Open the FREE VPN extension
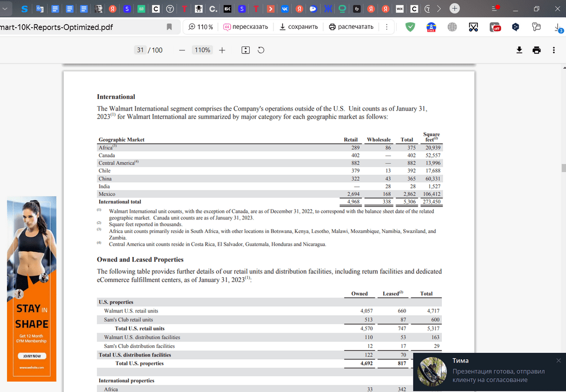 click(x=431, y=27)
